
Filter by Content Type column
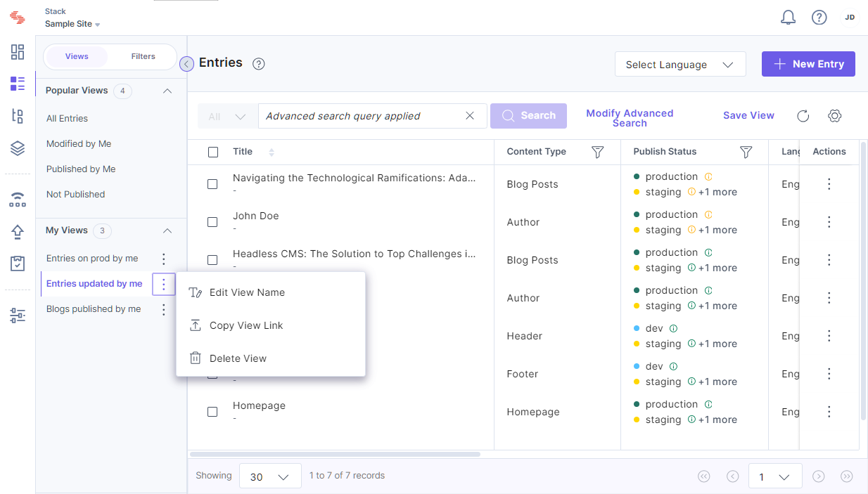(x=597, y=152)
